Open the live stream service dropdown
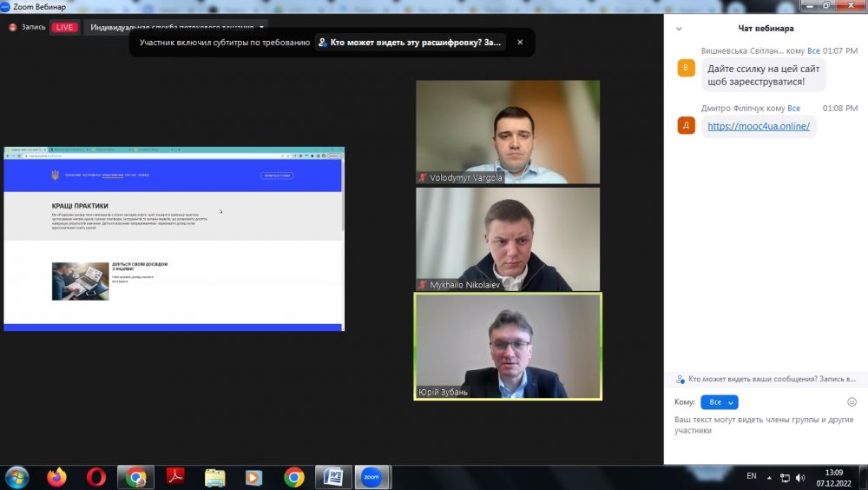Image resolution: width=868 pixels, height=490 pixels. tap(262, 27)
